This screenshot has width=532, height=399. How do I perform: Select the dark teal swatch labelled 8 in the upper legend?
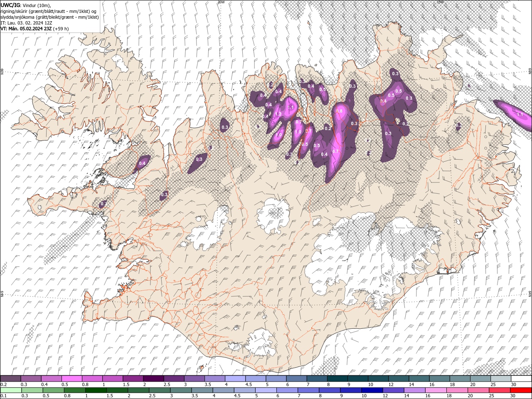tap(337, 379)
